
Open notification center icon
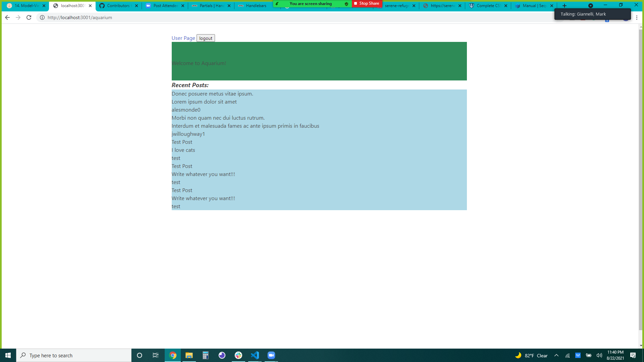pos(633,355)
